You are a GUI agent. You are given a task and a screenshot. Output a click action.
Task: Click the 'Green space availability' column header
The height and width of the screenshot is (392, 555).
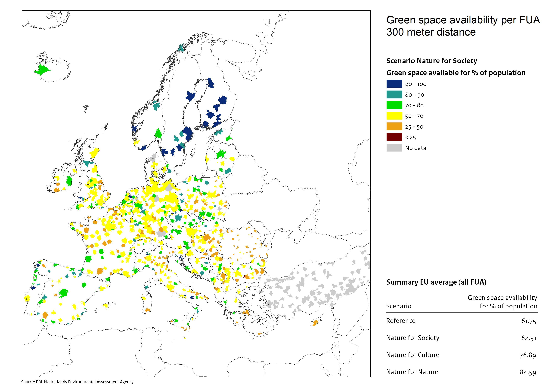(502, 298)
